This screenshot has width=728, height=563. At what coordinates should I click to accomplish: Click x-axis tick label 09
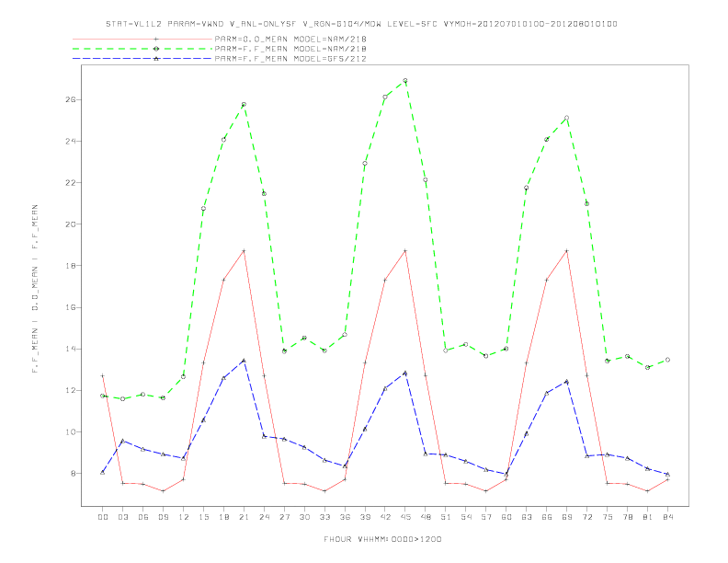pyautogui.click(x=163, y=517)
